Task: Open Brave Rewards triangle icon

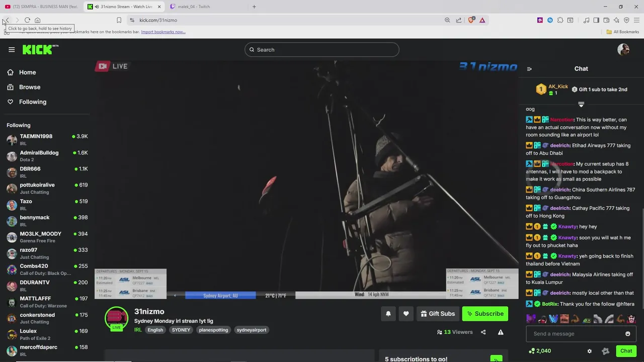Action: [482, 20]
